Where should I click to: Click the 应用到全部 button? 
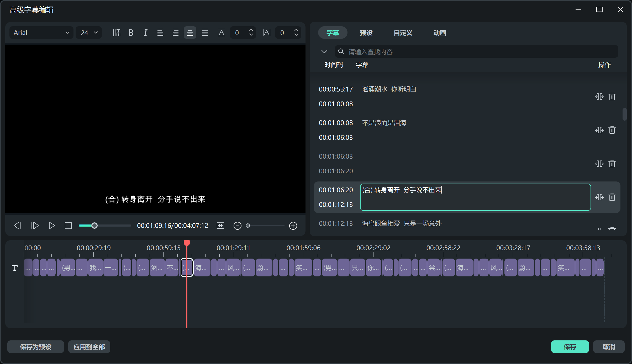click(89, 347)
